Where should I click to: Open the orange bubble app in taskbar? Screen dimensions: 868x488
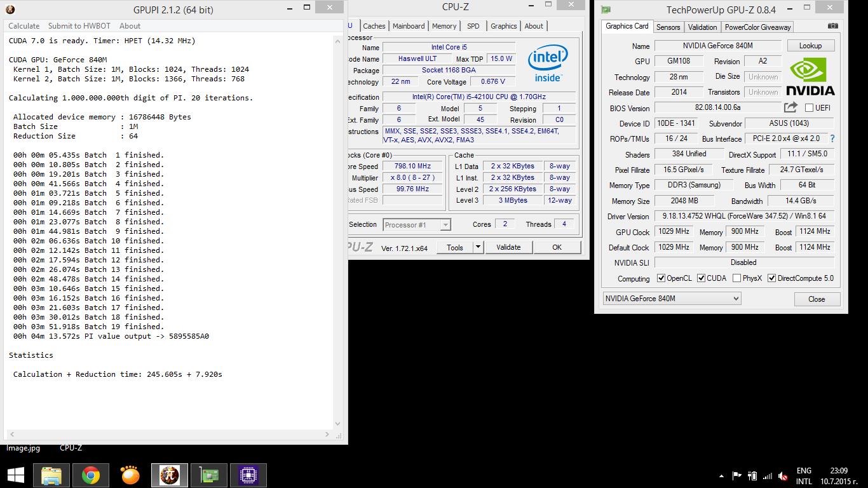coord(130,475)
